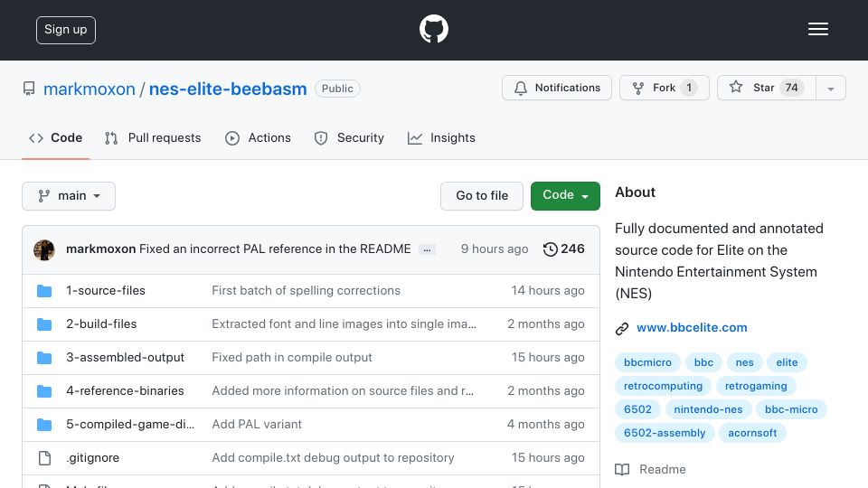Click the folder icon for 1-source-files
Image resolution: width=868 pixels, height=488 pixels.
click(44, 290)
